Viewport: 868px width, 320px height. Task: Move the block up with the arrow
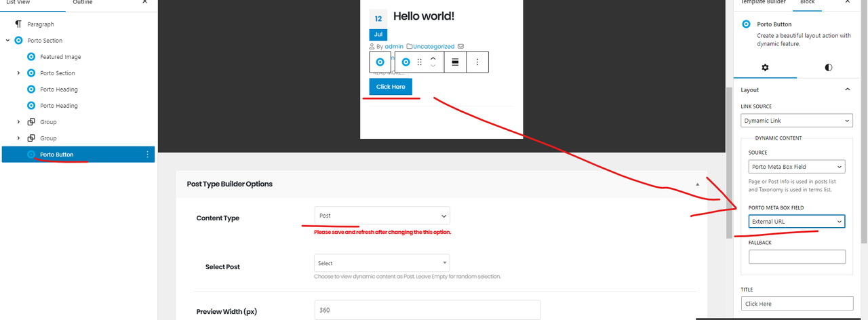tap(433, 58)
